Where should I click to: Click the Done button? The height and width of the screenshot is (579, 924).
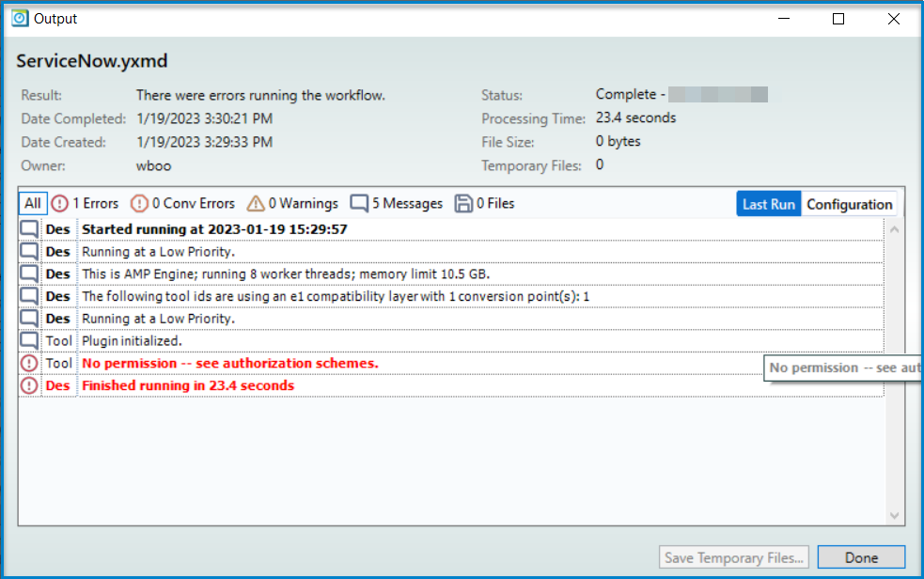click(861, 557)
